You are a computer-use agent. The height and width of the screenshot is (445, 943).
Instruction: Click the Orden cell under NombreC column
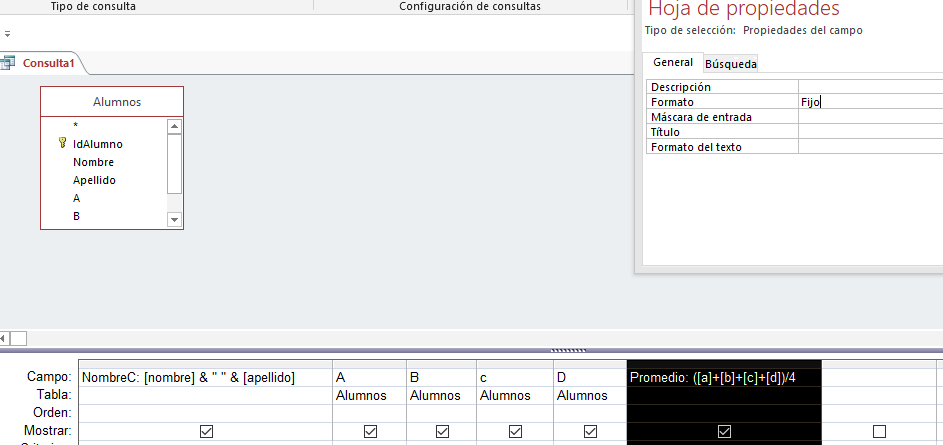(x=206, y=413)
